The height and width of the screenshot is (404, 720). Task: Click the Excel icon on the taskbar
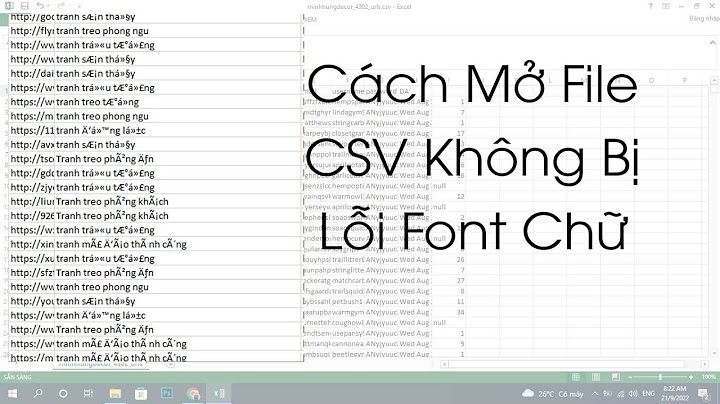pyautogui.click(x=219, y=393)
